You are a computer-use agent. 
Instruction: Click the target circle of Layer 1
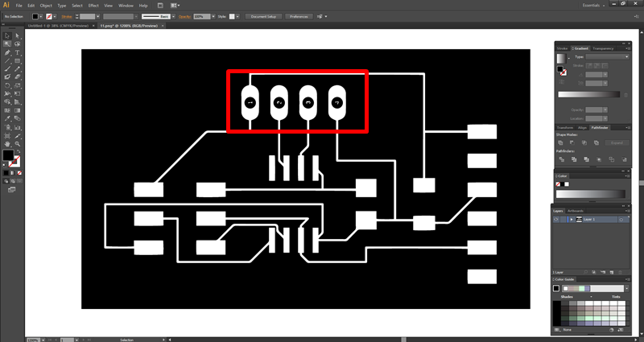click(621, 220)
